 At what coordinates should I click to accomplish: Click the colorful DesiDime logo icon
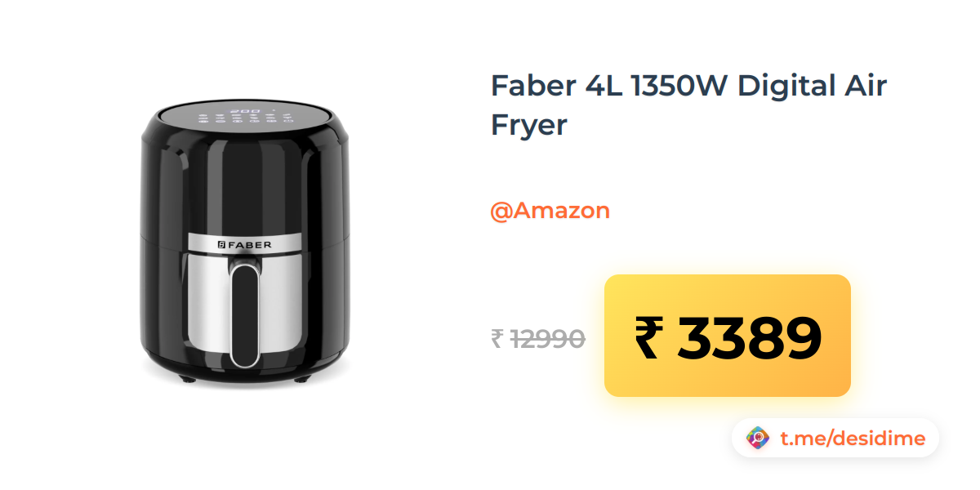(758, 439)
